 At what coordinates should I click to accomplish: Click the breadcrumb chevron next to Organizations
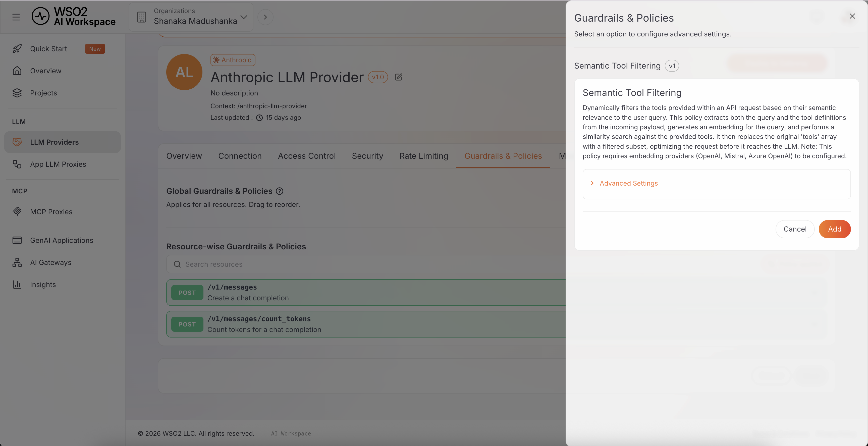[x=265, y=17]
